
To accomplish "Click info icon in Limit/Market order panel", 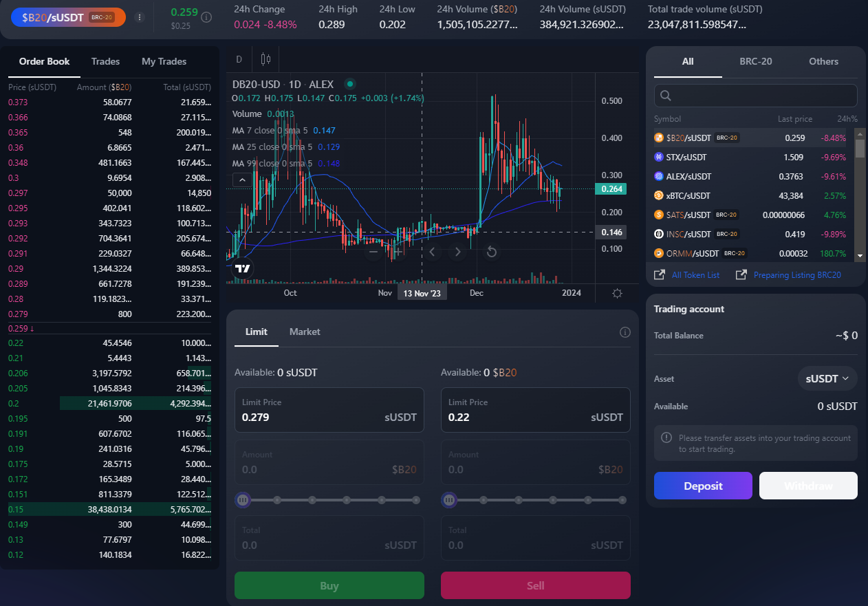I will (x=625, y=332).
